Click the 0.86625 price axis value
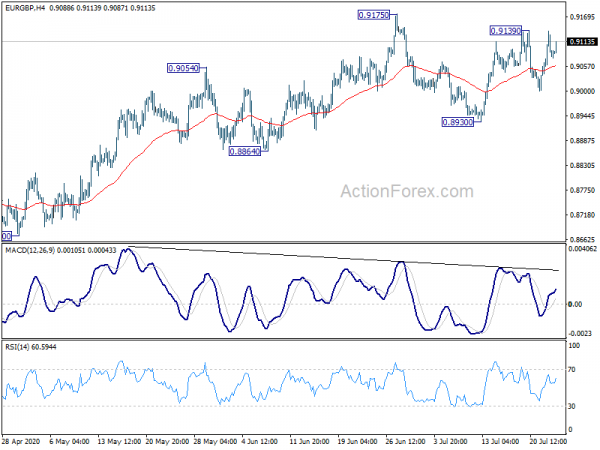600x450 pixels. point(582,240)
